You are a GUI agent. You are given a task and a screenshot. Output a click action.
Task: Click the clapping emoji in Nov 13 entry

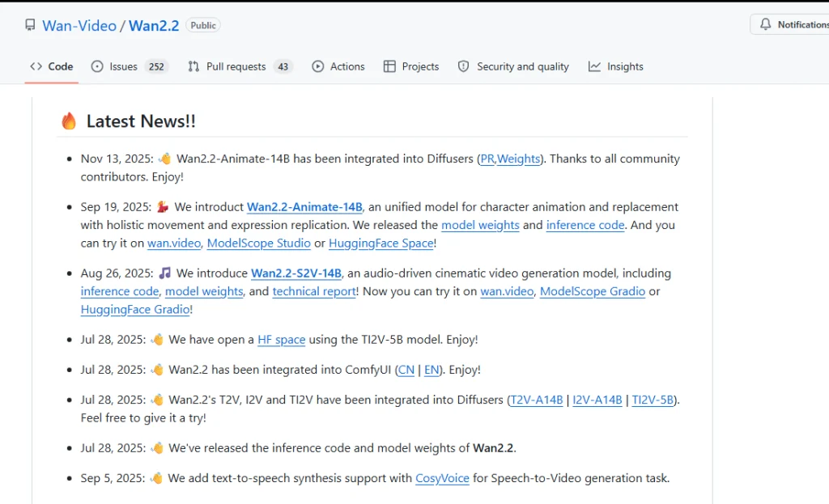point(165,159)
